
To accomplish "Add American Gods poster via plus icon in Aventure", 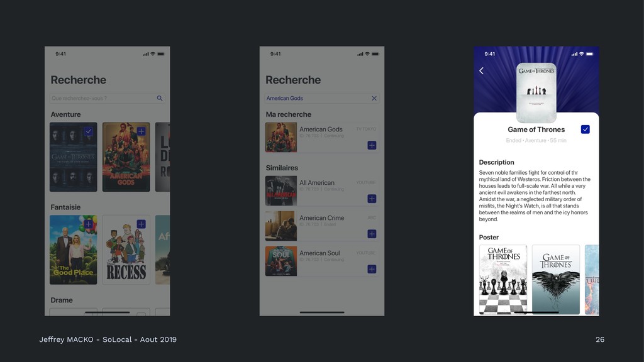I will [x=141, y=131].
